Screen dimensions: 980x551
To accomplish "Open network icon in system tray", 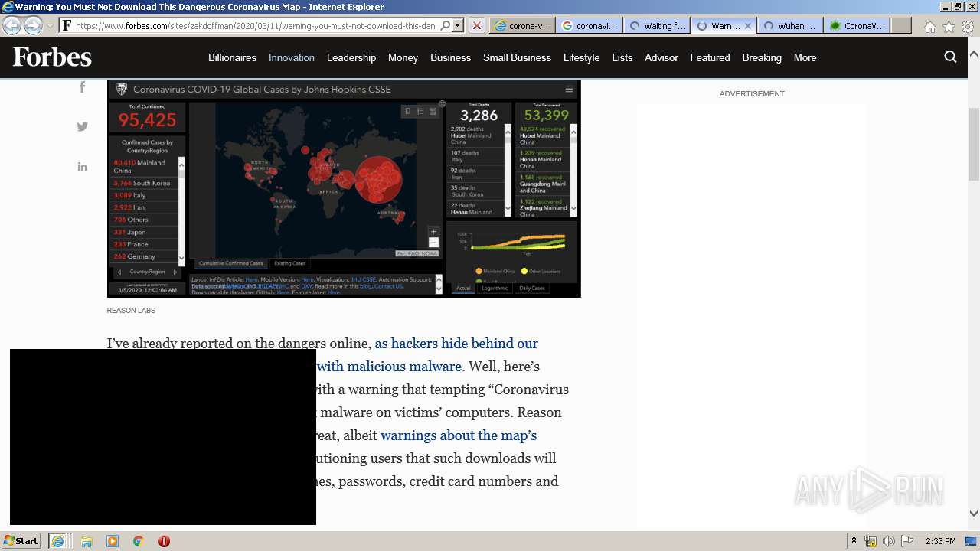I will pyautogui.click(x=871, y=541).
